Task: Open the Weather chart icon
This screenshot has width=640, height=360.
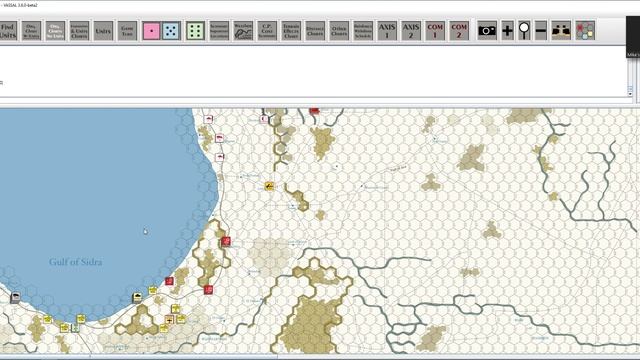Action: [x=243, y=31]
